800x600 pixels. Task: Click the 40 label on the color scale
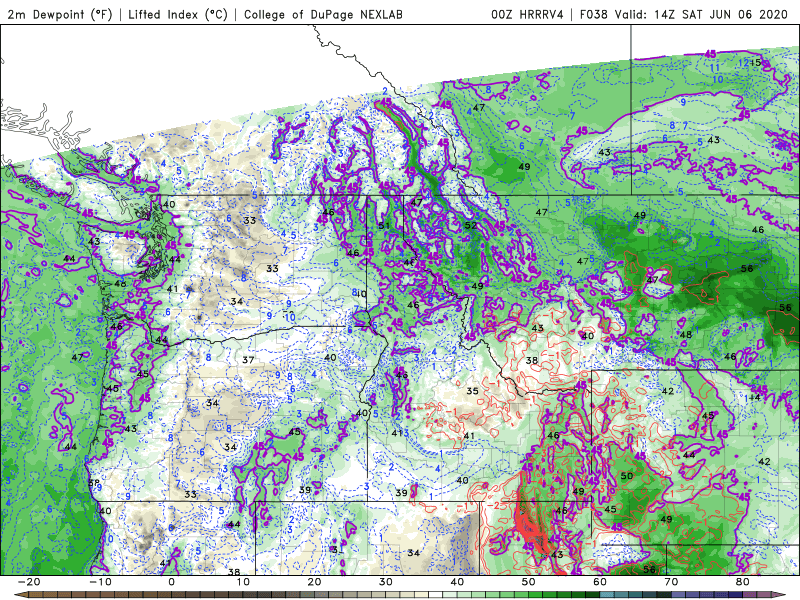[x=457, y=582]
